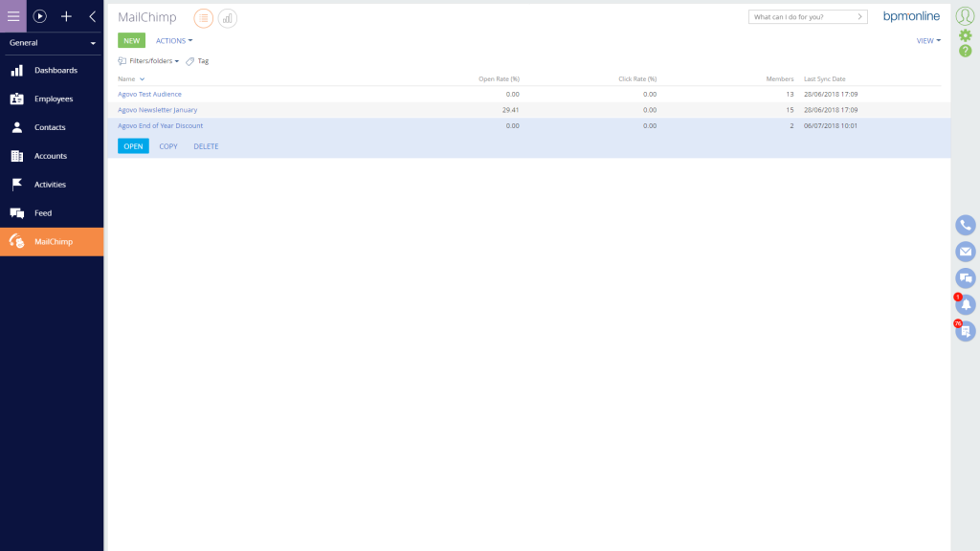Open the user profile icon
Viewport: 980px width, 551px height.
[x=965, y=15]
